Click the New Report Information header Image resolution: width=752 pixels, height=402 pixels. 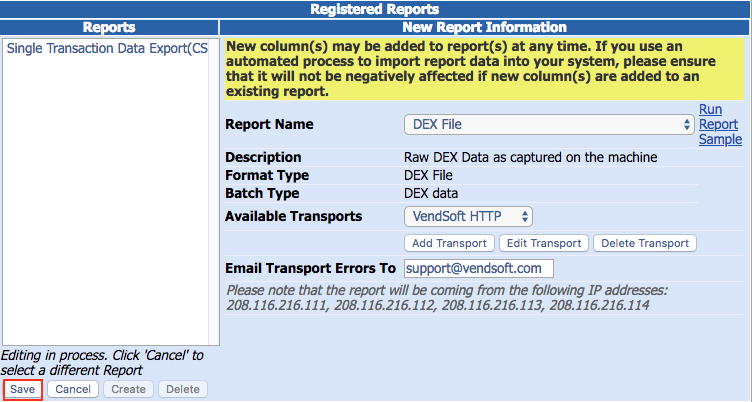[x=484, y=27]
